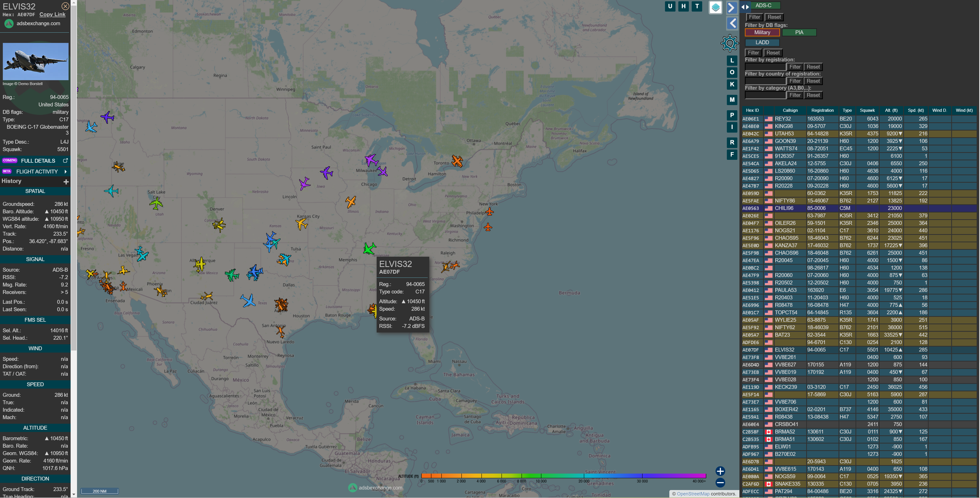Screen dimensions: 980x498
Task: Click the orange aircraft icon near Toronto
Action: (x=457, y=161)
